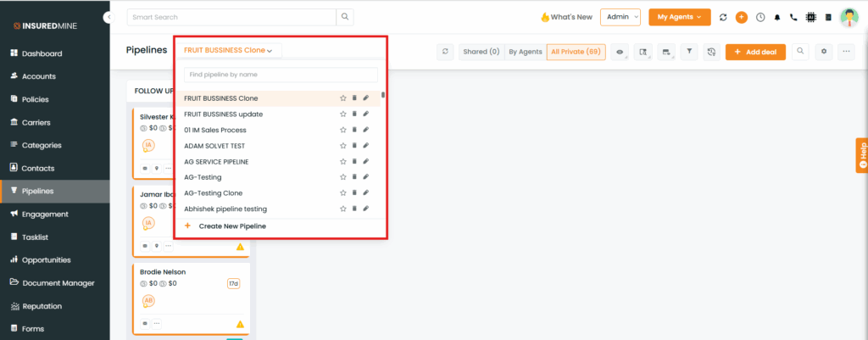Click trash icon for Abhishek pipeline testing
868x340 pixels.
(354, 209)
